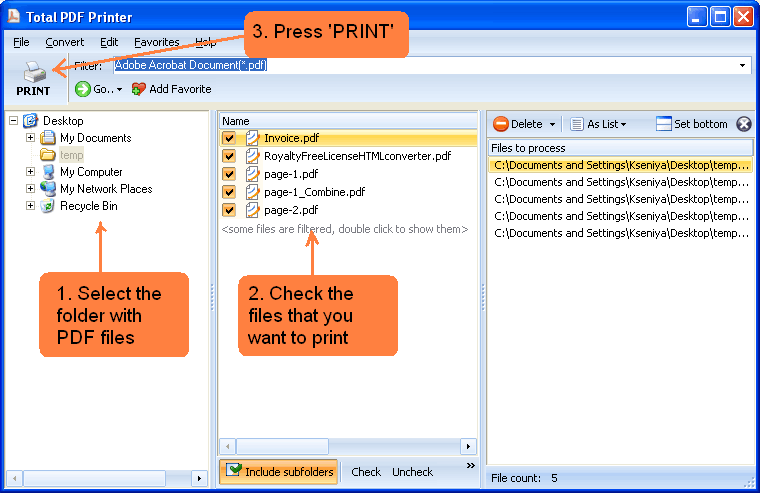Open the File menu

click(21, 42)
